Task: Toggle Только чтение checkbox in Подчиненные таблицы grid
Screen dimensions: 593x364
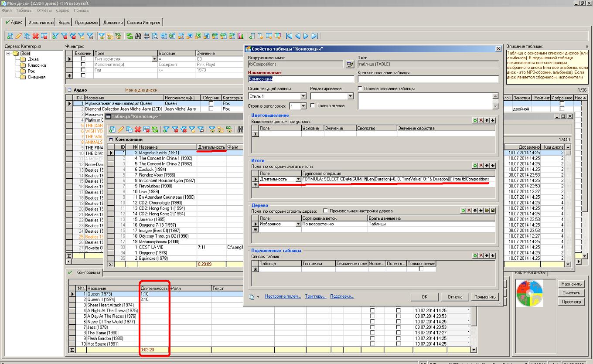Action: tap(421, 269)
